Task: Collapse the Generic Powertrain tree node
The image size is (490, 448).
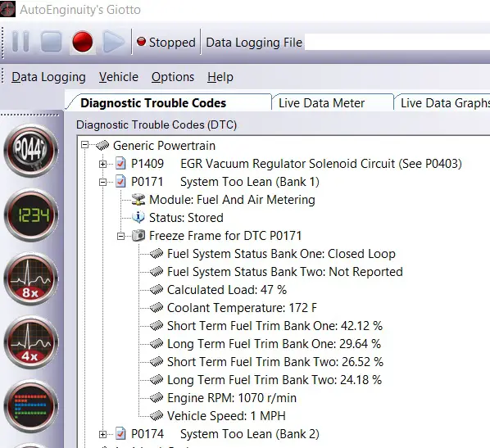Action: (84, 145)
